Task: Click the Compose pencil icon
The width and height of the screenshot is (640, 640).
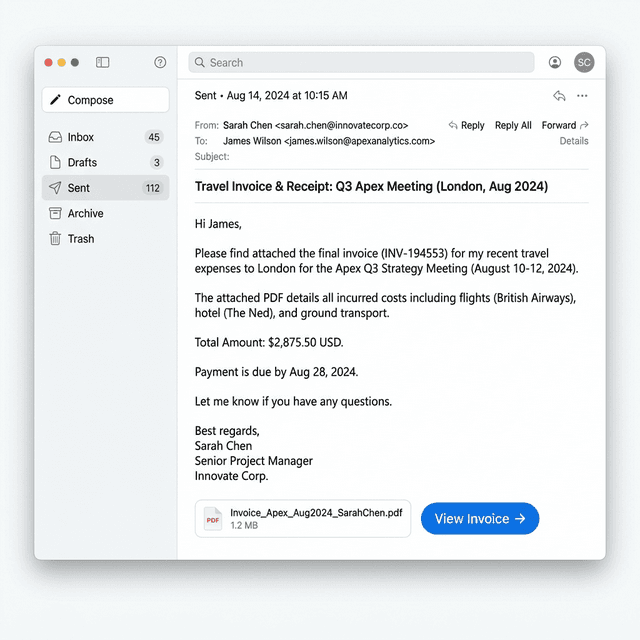Action: coord(55,100)
